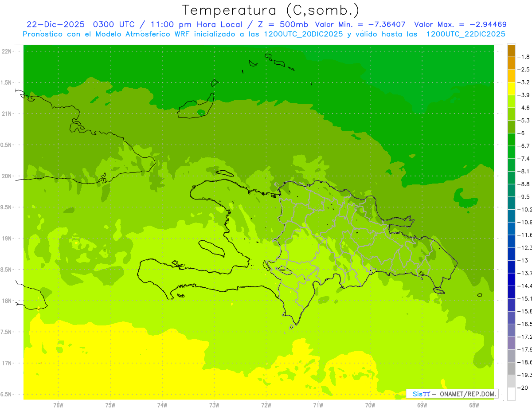Select the '22-Dic-2025' date text
This screenshot has width=532, height=411.
(x=55, y=24)
